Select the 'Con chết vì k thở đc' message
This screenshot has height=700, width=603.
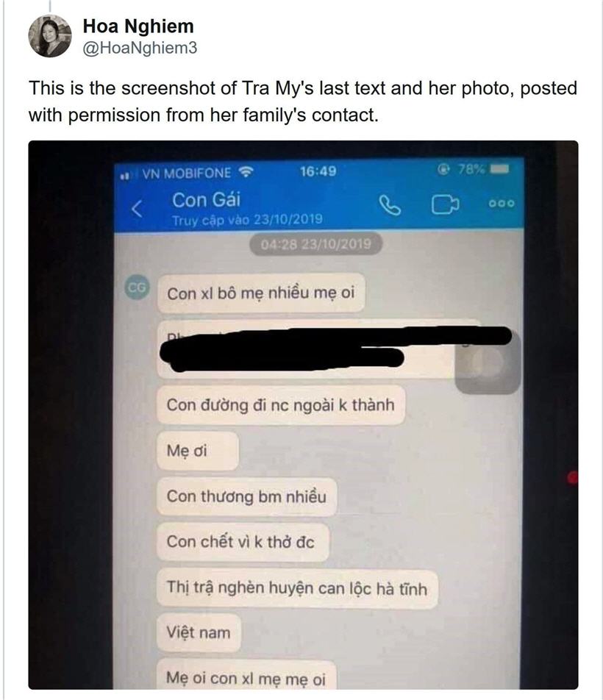pyautogui.click(x=243, y=542)
